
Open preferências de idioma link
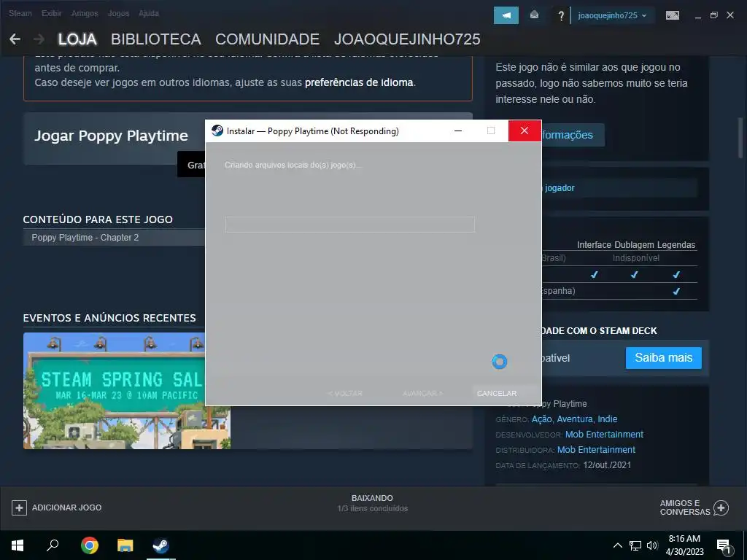359,82
